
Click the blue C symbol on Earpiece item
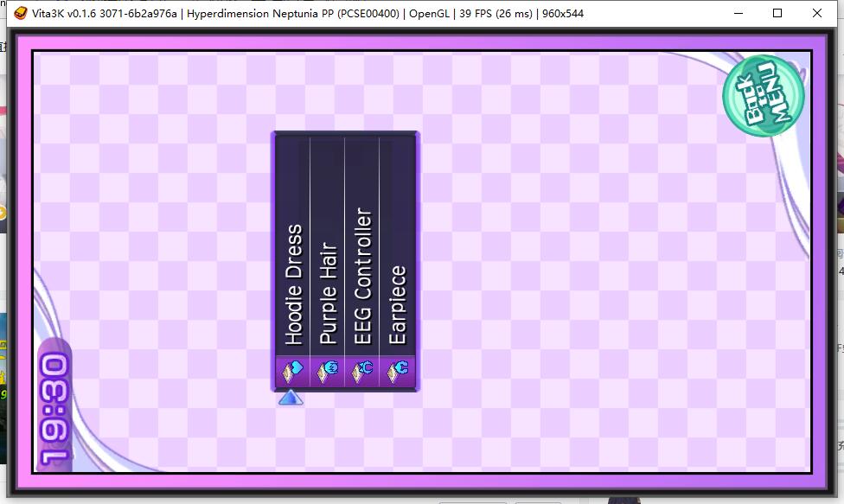coord(401,366)
